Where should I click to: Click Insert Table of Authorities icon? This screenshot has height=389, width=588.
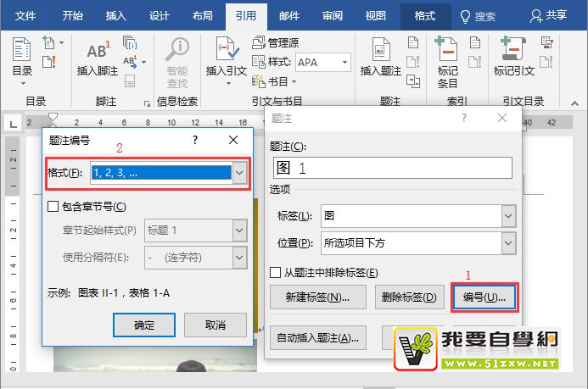[546, 42]
